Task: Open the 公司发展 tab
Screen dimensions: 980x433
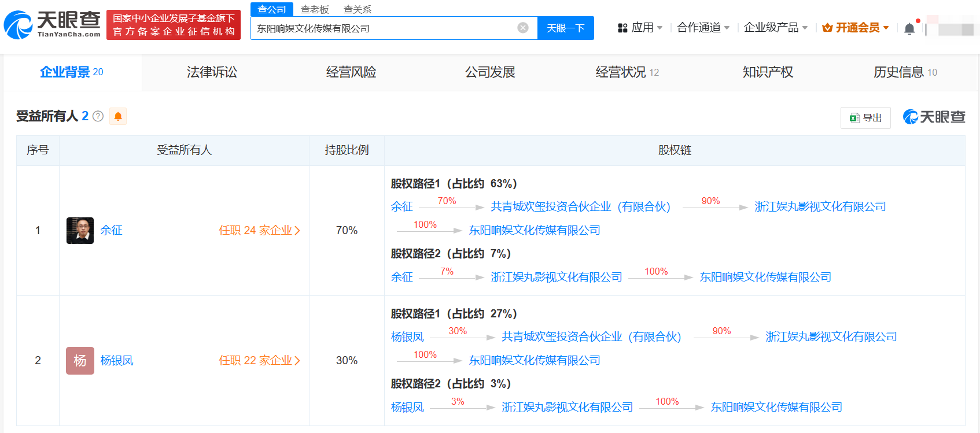Action: coord(490,72)
